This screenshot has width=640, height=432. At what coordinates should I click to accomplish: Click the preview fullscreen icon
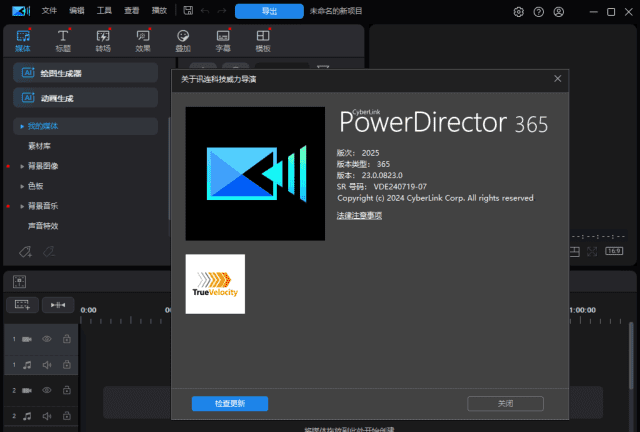click(x=592, y=252)
